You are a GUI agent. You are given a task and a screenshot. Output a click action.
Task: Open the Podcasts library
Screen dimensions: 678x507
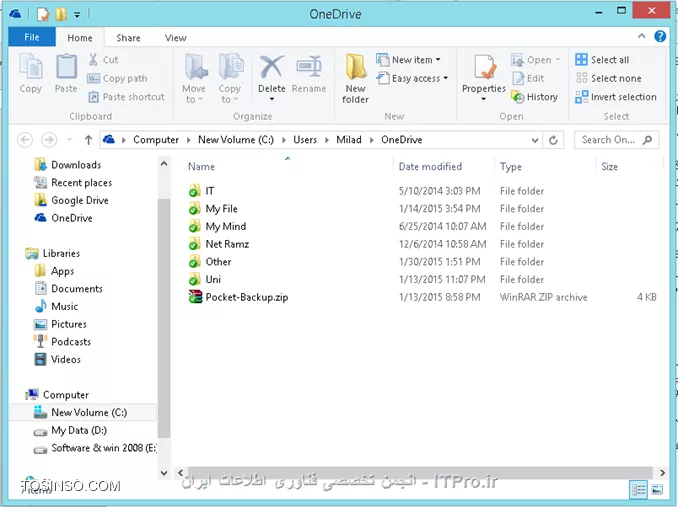tap(62, 341)
